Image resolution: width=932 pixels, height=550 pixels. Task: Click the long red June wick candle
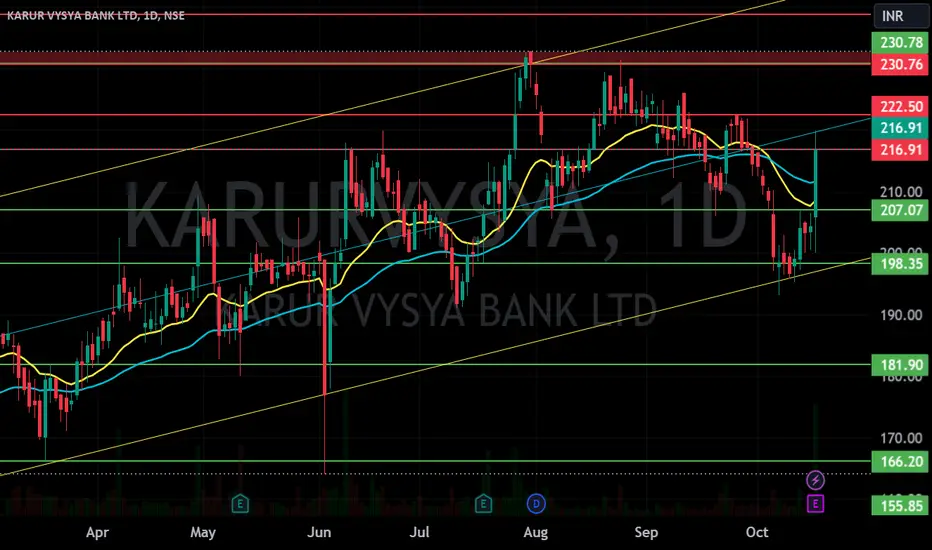coord(325,366)
